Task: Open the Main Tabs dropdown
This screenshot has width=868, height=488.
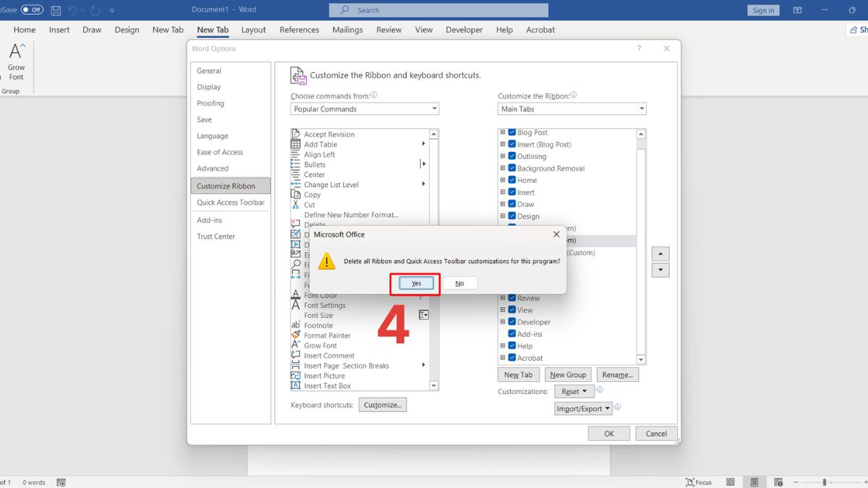Action: point(571,109)
